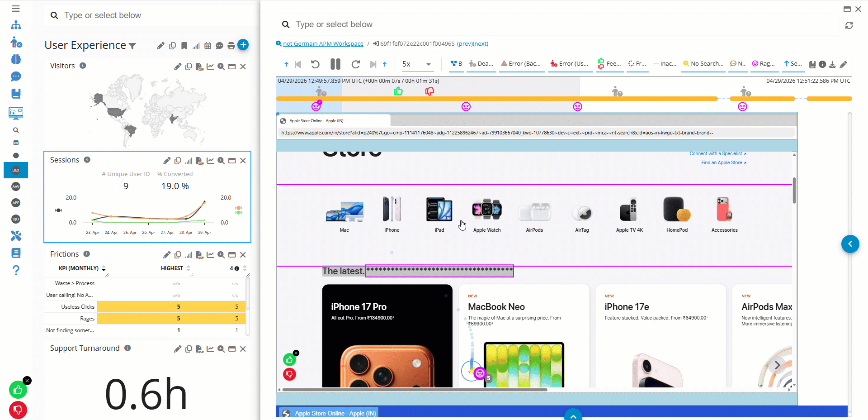This screenshot has height=420, width=868.
Task: Pause the session replay
Action: pyautogui.click(x=335, y=64)
